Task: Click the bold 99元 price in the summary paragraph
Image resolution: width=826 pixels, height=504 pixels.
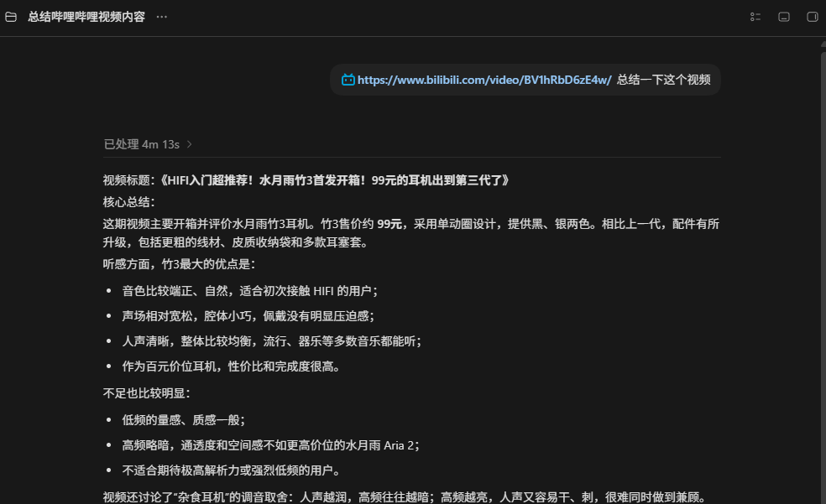Action: (x=389, y=224)
